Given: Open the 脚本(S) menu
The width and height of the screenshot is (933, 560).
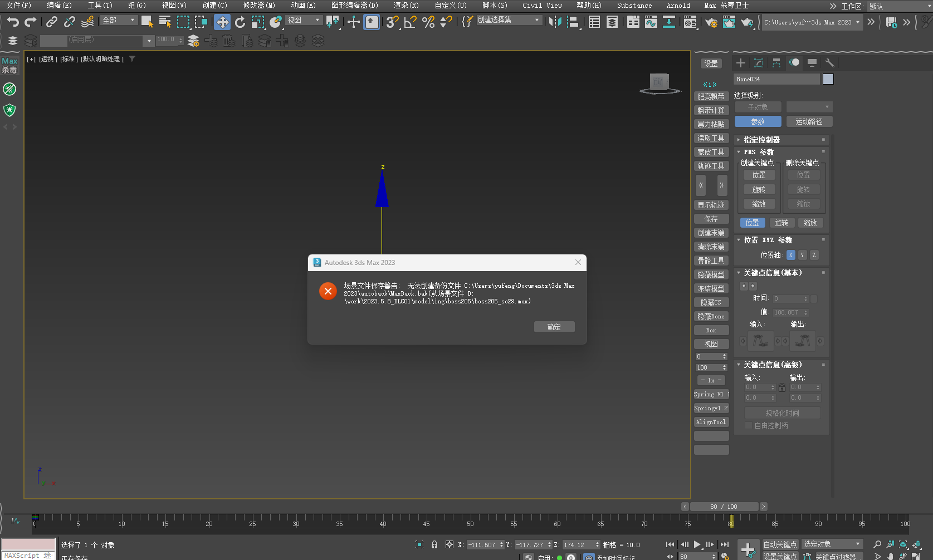Looking at the screenshot, I should 495,5.
